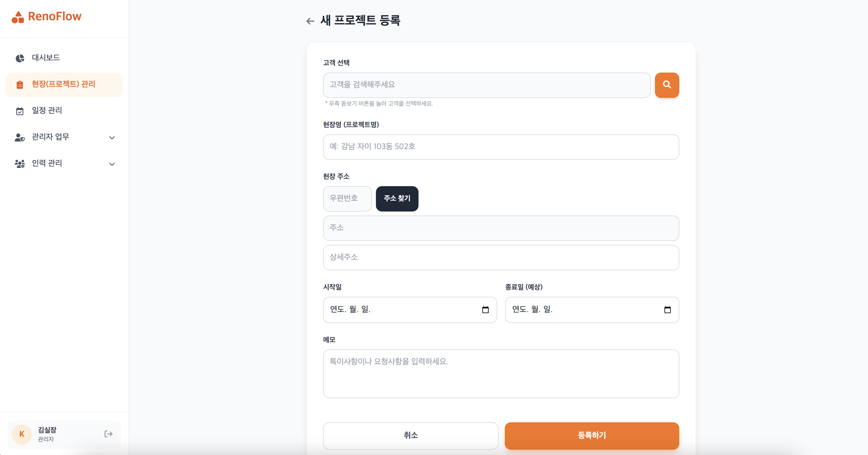Expand the 관리자 업무 chevron
This screenshot has height=455, width=868.
pos(112,137)
